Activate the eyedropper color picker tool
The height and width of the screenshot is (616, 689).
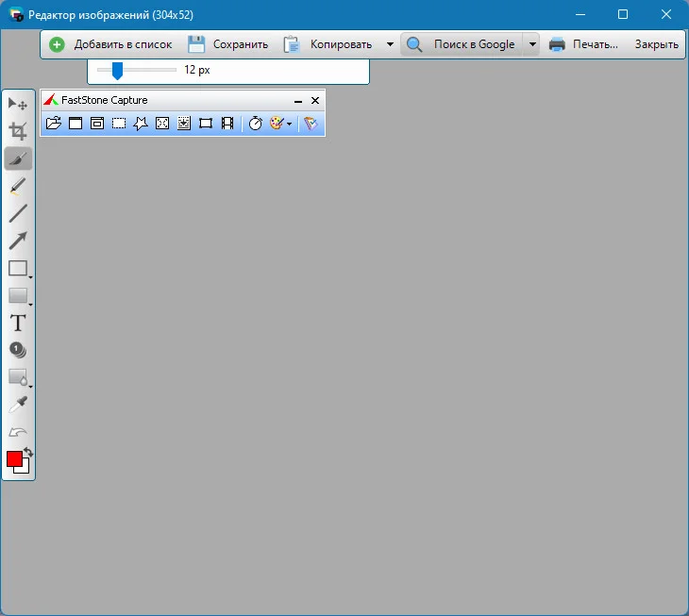(18, 405)
